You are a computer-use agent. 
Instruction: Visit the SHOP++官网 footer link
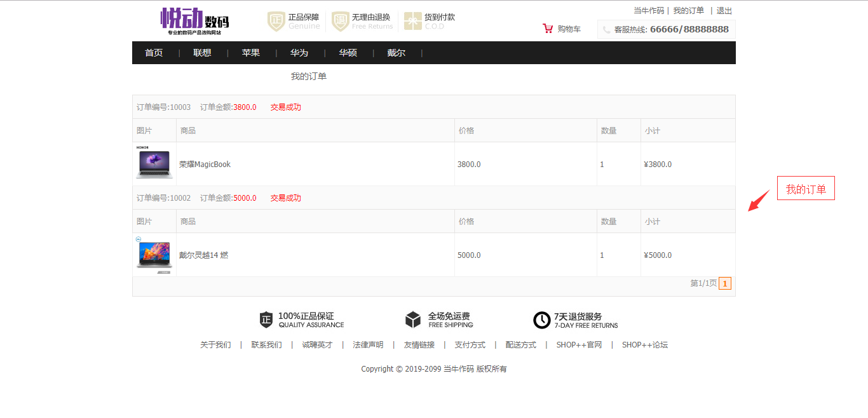[x=579, y=345]
